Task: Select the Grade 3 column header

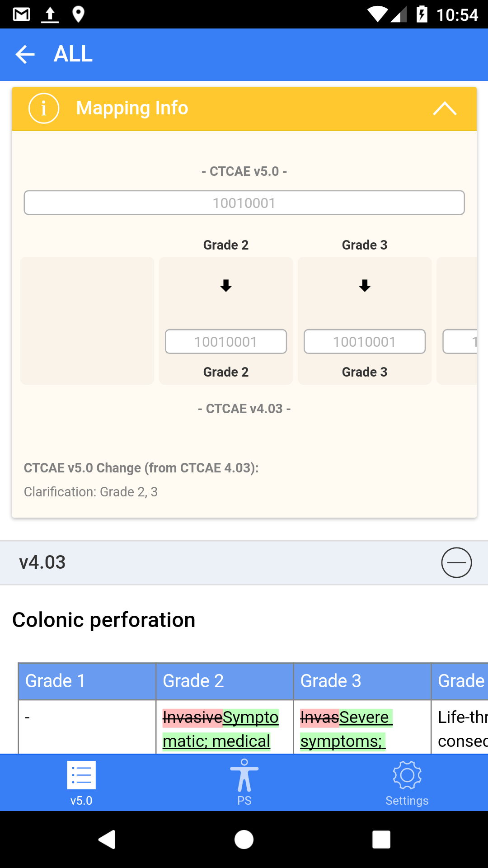Action: click(331, 681)
